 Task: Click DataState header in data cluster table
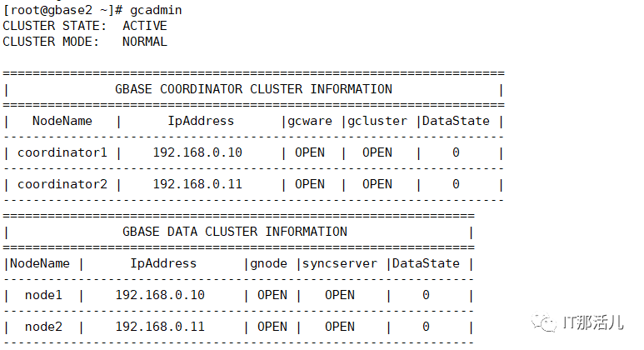[426, 263]
